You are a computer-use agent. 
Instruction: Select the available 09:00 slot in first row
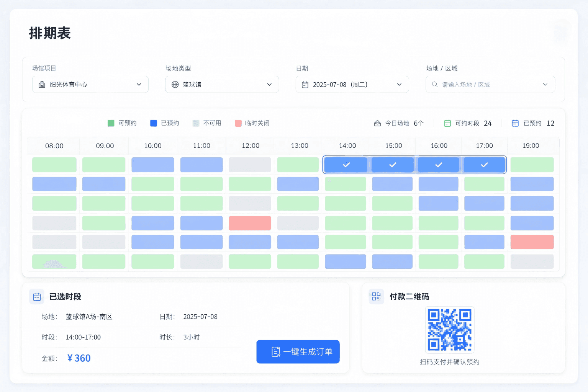104,165
